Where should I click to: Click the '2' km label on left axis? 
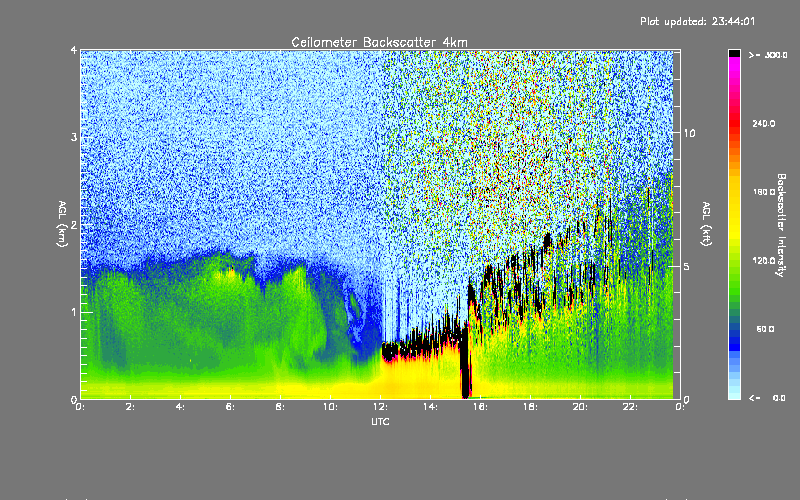(x=74, y=225)
